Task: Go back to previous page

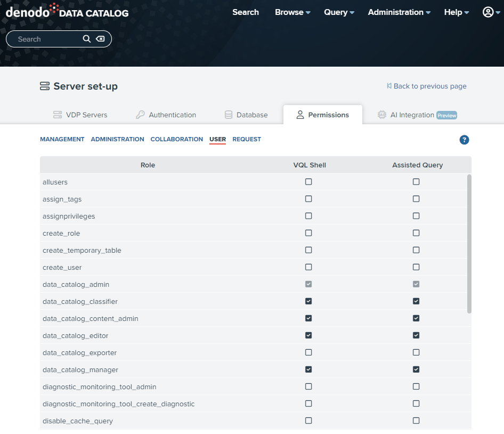Action: coord(426,86)
